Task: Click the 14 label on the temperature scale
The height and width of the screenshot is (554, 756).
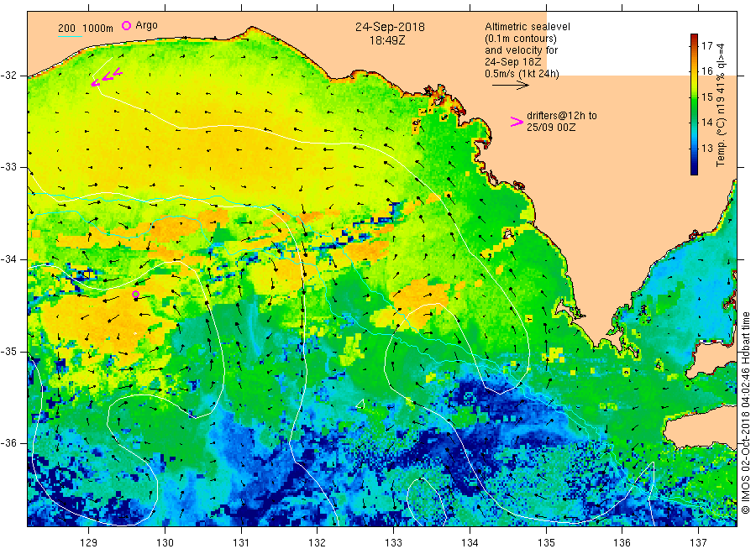Action: point(706,123)
